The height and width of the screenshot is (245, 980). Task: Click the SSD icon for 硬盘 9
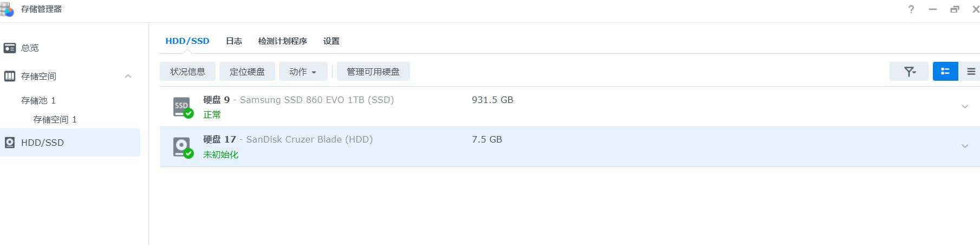click(183, 107)
